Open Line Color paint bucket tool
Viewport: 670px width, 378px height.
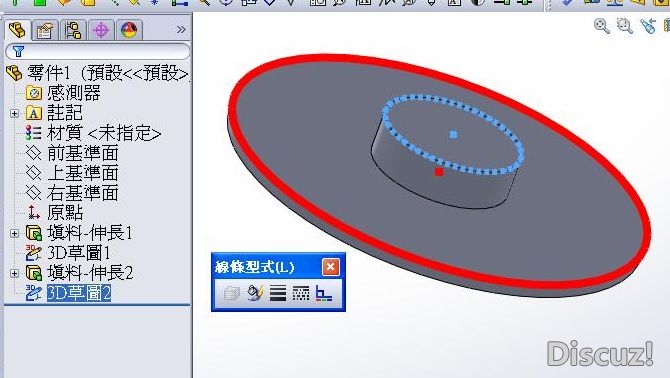point(255,293)
